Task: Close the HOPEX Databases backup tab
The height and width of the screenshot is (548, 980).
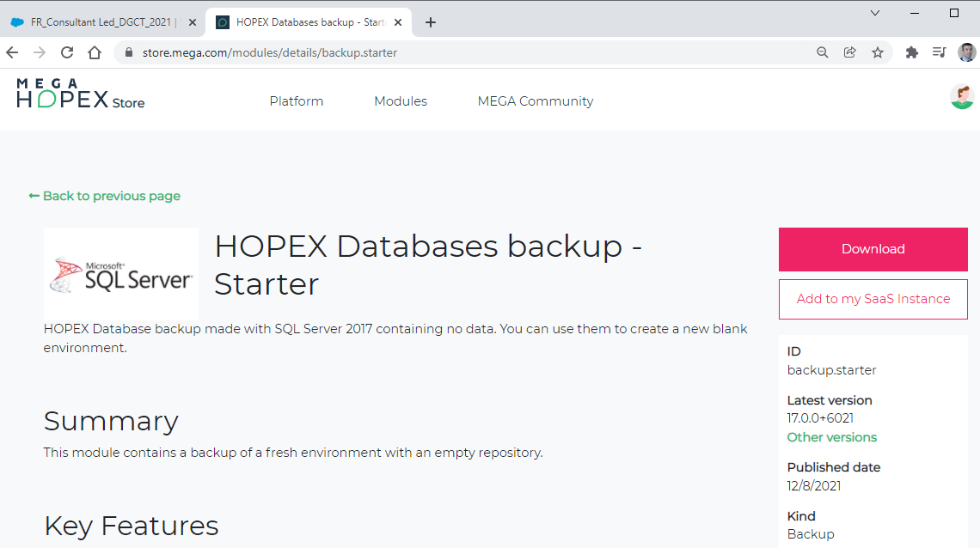Action: [398, 22]
